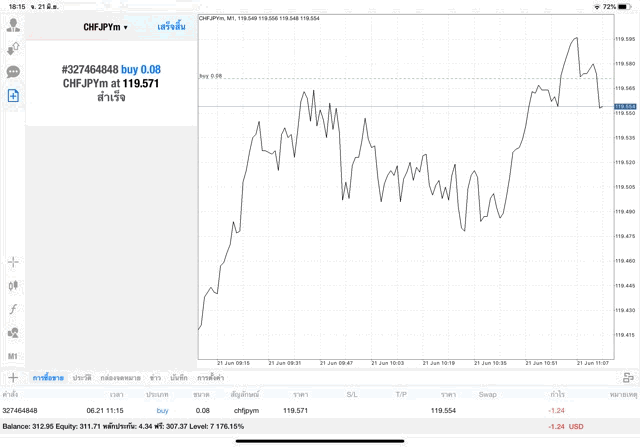Open the candlestick chart type icon
The image size is (640, 447).
point(13,285)
